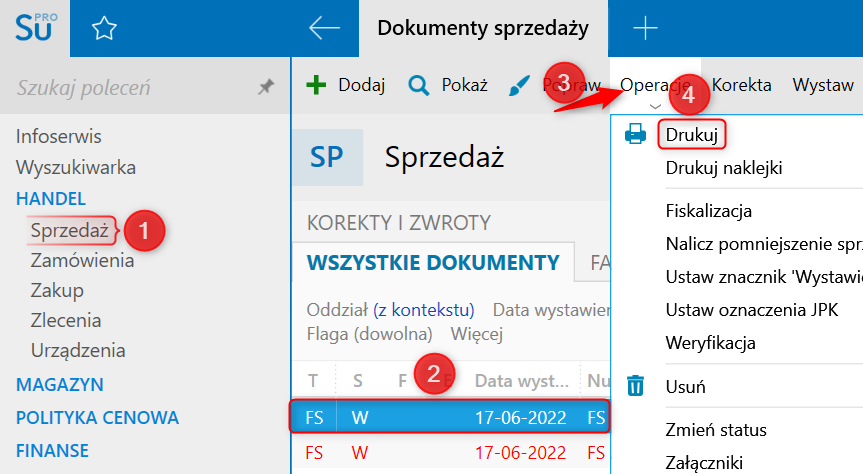Screen dimensions: 863x474
Task: Click the favorites star icon
Action: pos(103,29)
